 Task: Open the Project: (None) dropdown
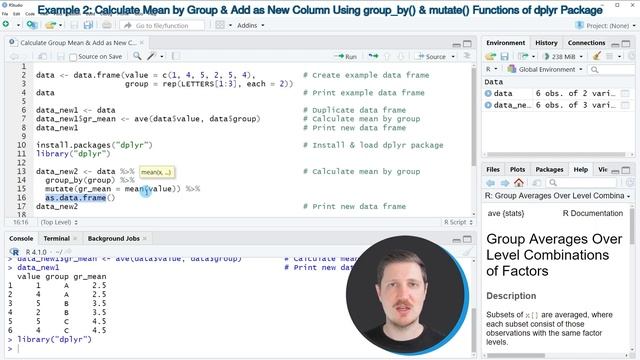point(605,26)
